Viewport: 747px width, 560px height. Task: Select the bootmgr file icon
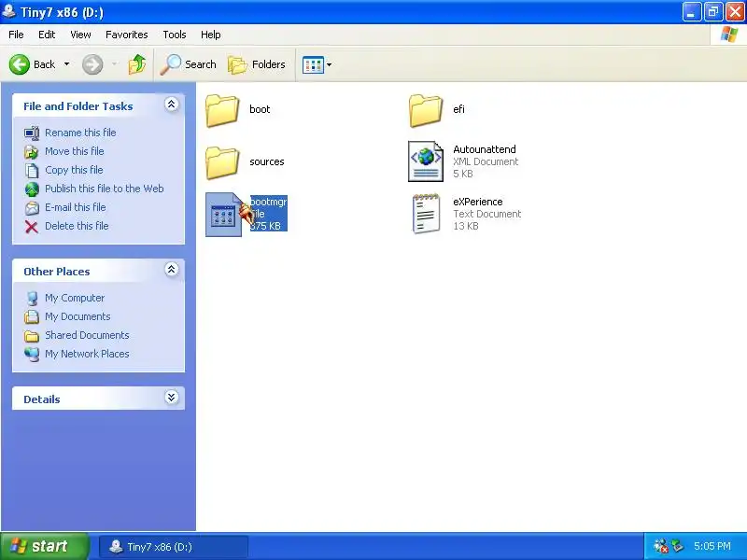tap(224, 215)
